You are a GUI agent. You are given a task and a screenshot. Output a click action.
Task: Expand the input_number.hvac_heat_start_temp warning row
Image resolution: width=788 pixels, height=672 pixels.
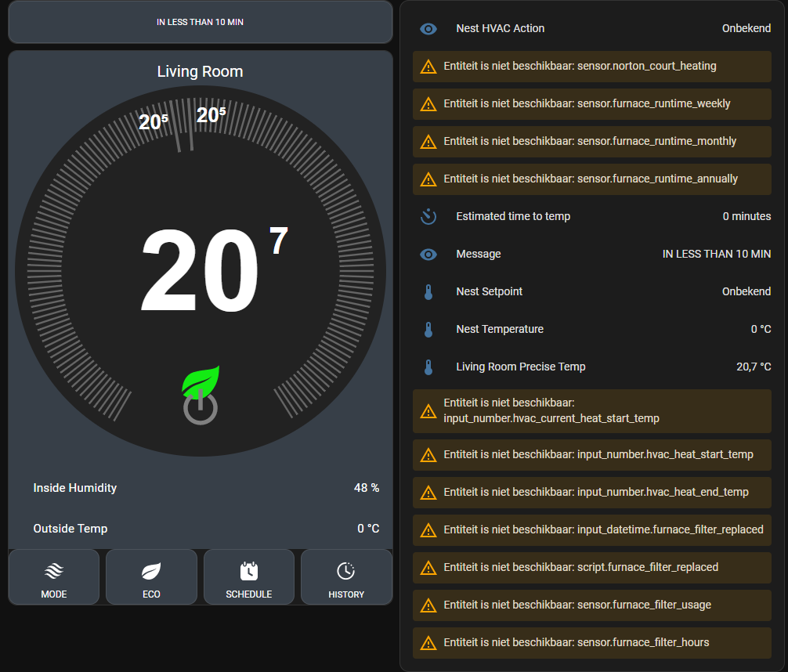pos(591,454)
